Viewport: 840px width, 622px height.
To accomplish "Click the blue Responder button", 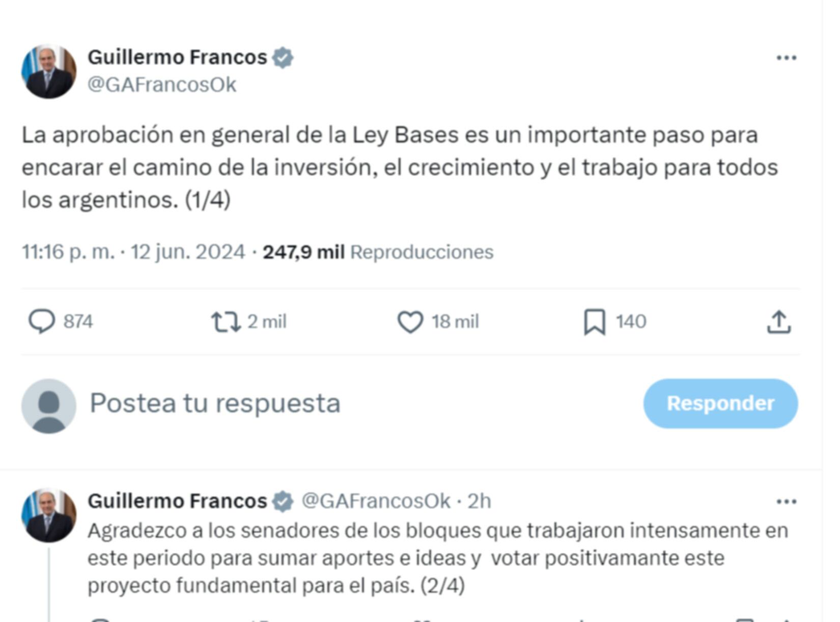I will 720,403.
